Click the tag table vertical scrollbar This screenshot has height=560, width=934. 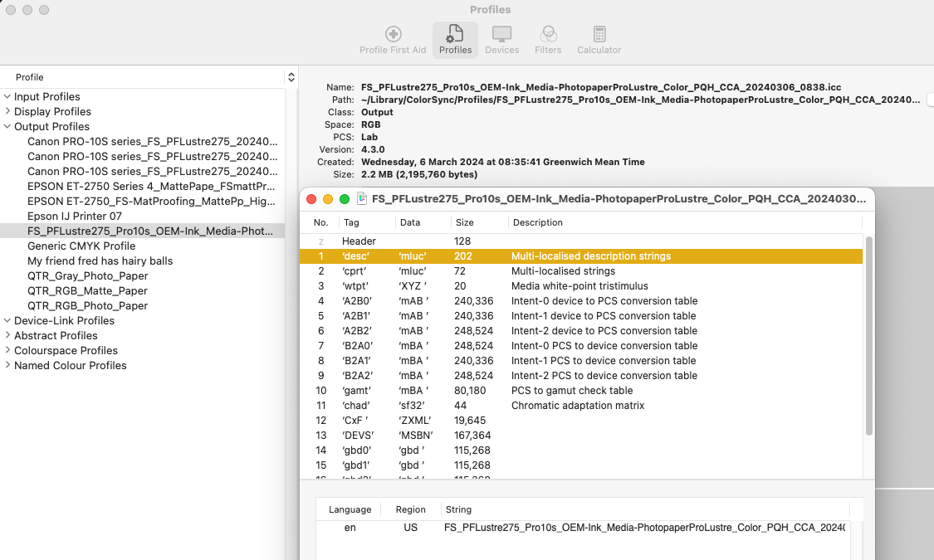868,332
